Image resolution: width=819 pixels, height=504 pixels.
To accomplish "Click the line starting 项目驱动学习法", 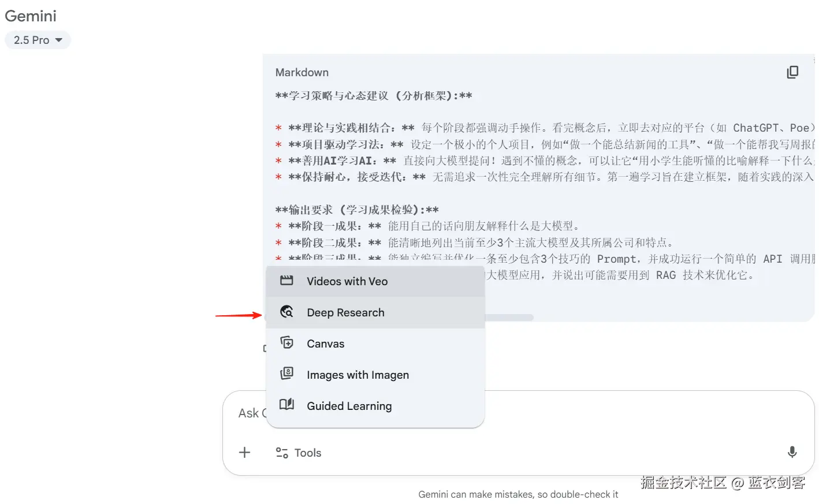I will coord(545,144).
